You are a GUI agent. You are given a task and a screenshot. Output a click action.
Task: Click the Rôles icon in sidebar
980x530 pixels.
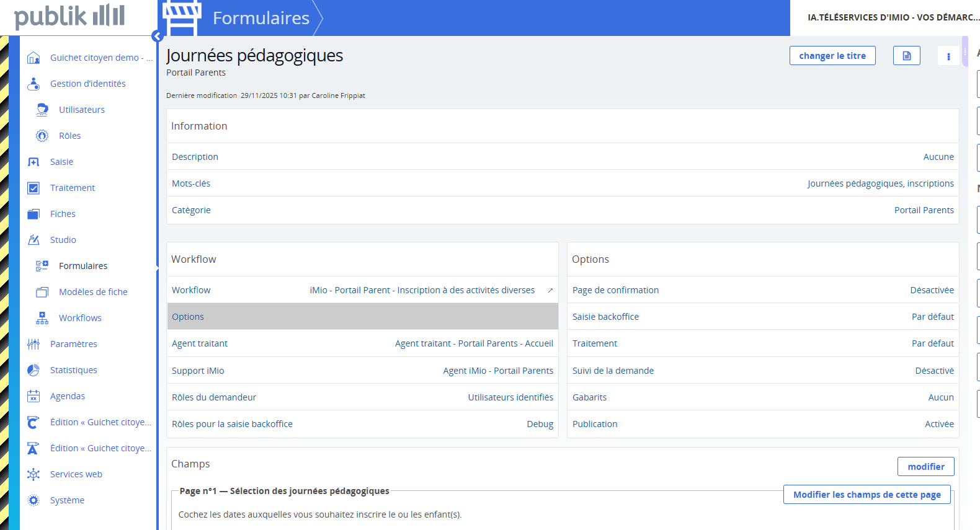(42, 136)
